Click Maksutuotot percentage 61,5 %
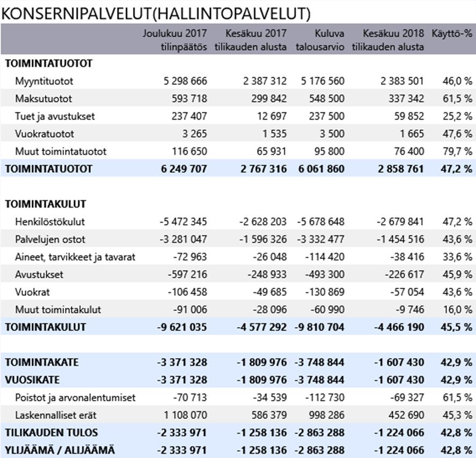The height and width of the screenshot is (458, 476). coord(457,99)
